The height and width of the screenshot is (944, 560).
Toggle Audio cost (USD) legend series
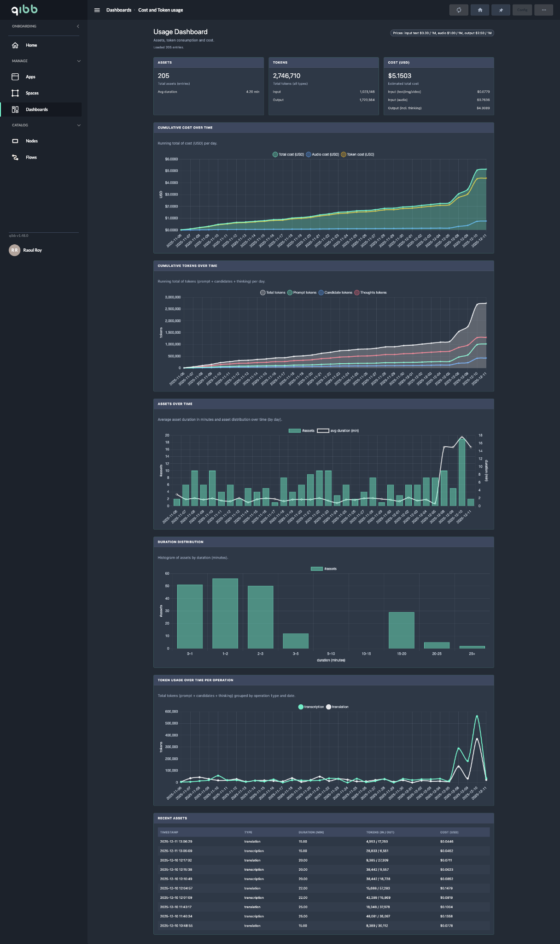(x=322, y=154)
